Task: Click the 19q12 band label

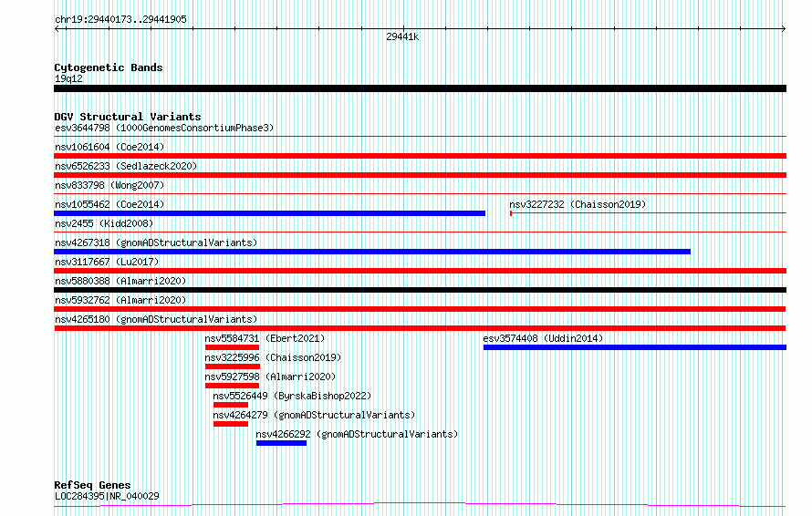Action: click(x=68, y=78)
